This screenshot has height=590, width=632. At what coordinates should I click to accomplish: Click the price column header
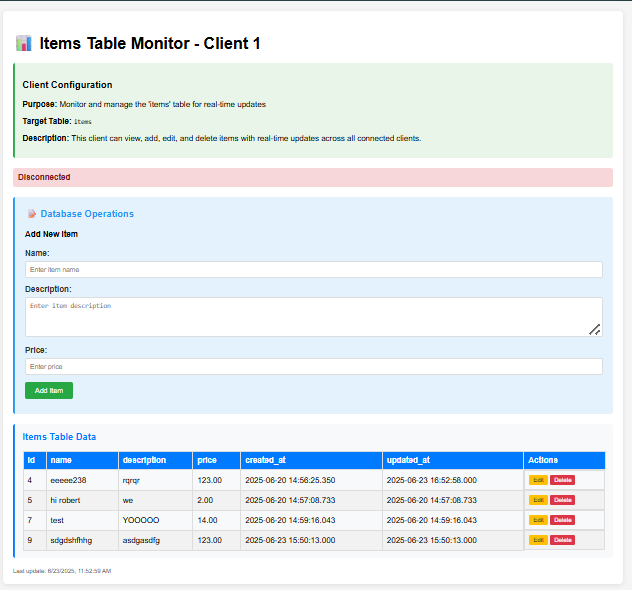pyautogui.click(x=216, y=460)
